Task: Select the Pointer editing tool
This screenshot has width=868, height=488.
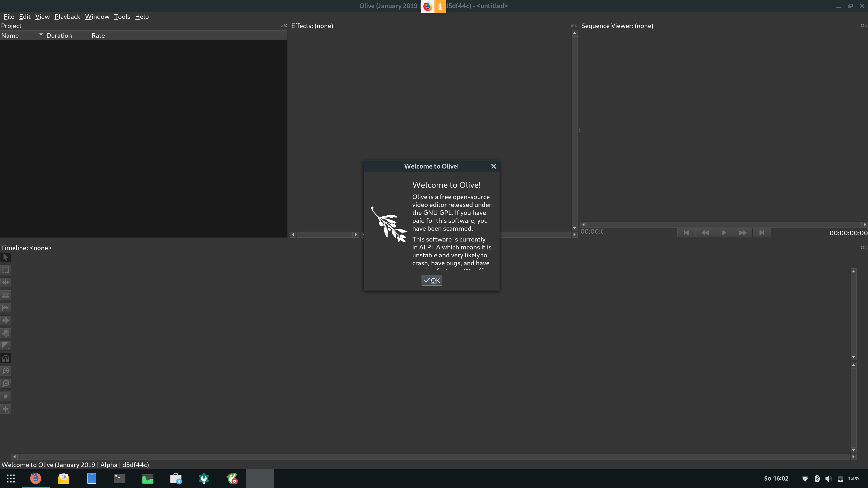Action: (x=6, y=257)
